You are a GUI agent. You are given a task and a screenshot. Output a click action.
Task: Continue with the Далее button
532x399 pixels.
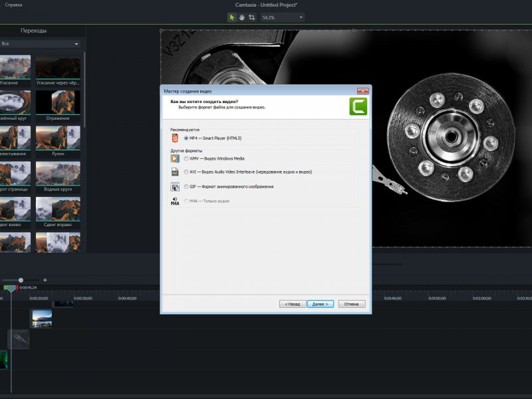click(321, 304)
